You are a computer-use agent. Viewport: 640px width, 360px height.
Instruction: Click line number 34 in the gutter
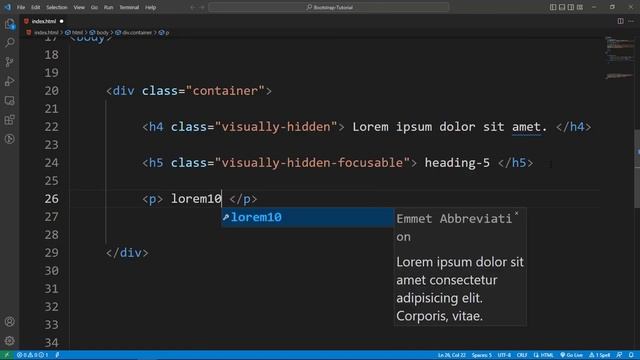pyautogui.click(x=51, y=342)
